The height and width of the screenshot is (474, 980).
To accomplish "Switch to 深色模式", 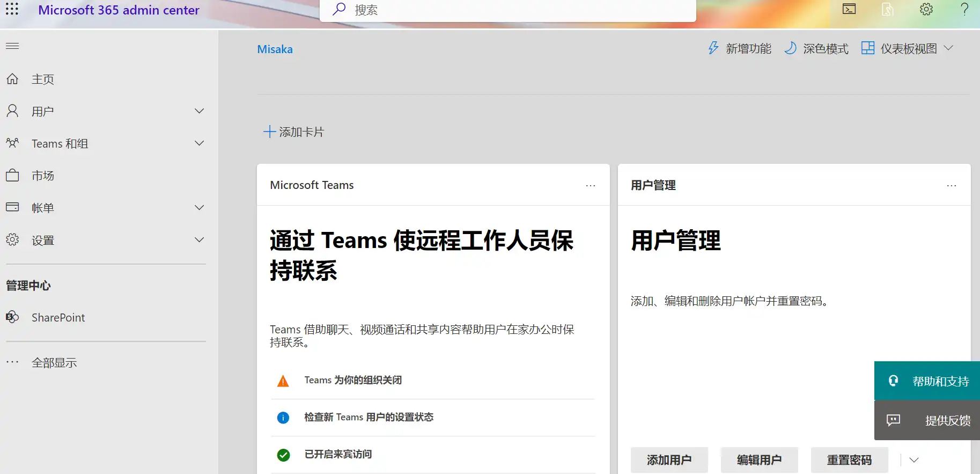I will [816, 49].
